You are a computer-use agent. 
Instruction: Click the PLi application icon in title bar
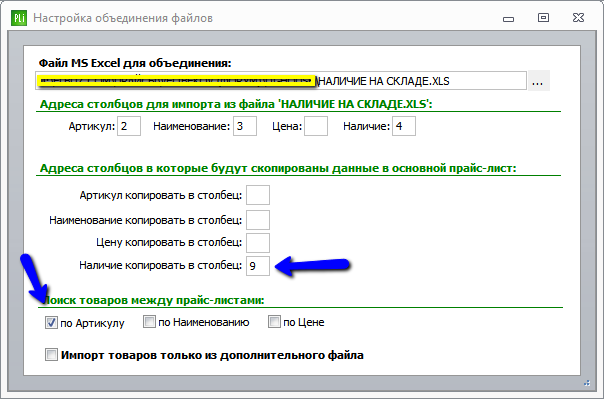(19, 18)
